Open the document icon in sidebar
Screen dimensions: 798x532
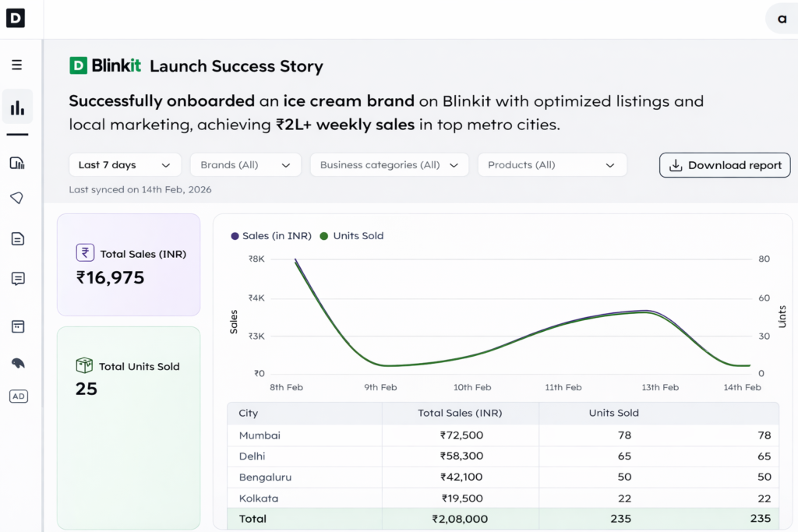coord(17,239)
